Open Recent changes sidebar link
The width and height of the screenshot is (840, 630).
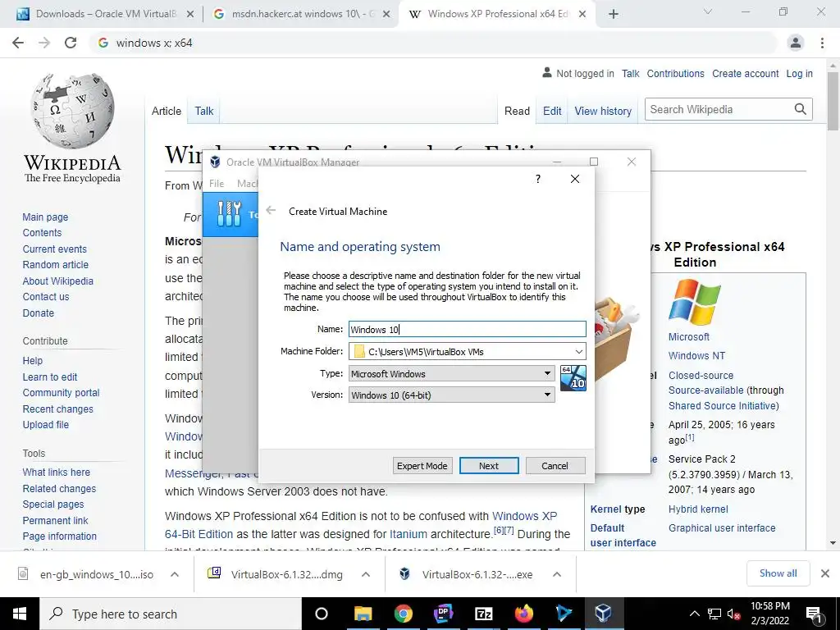click(58, 409)
